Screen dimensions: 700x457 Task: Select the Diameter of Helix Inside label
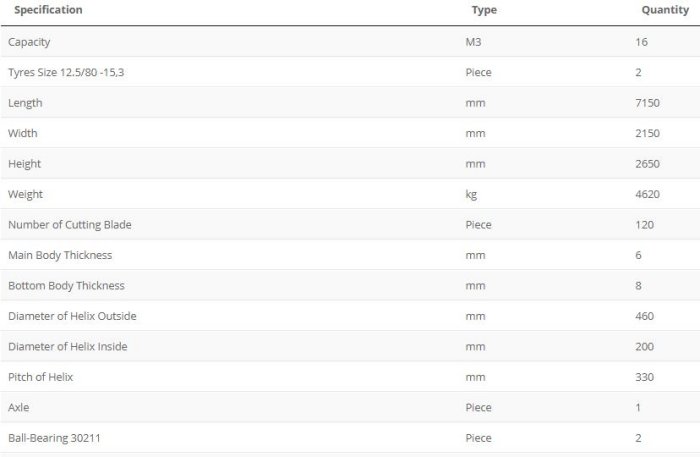pos(68,346)
